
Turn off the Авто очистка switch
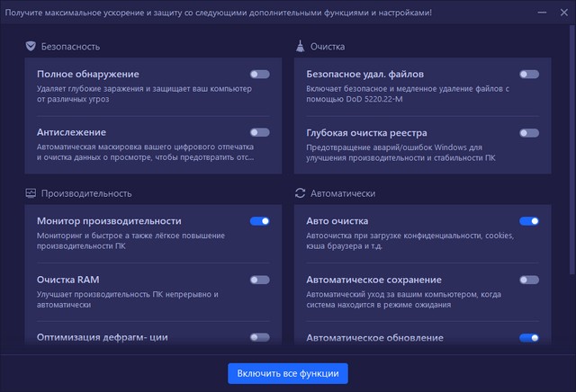529,221
